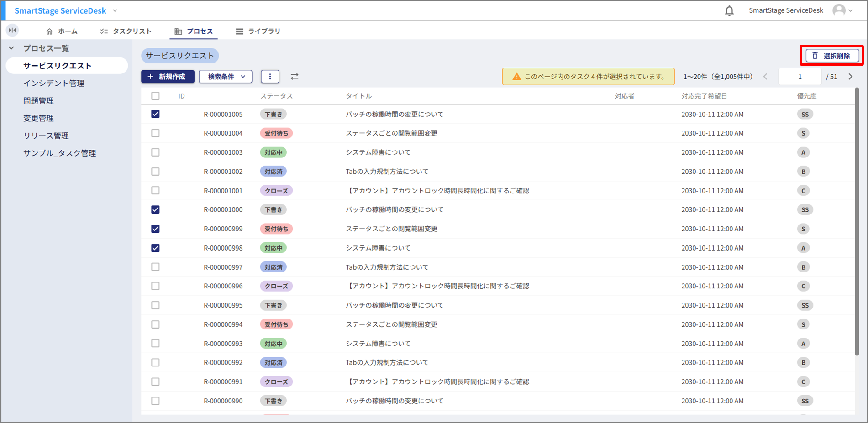Expand the SmartStage ServiceDesk title dropdown
Screen dimensions: 868x423
pyautogui.click(x=115, y=10)
